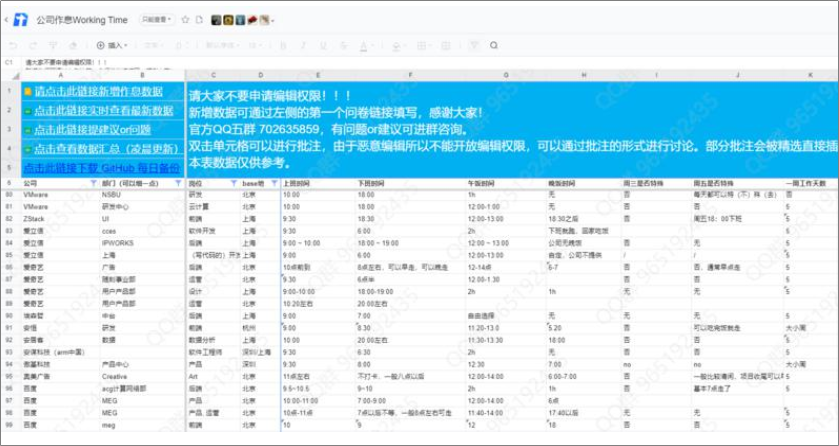
Task: Select cell ZStack in company column
Action: click(60, 219)
